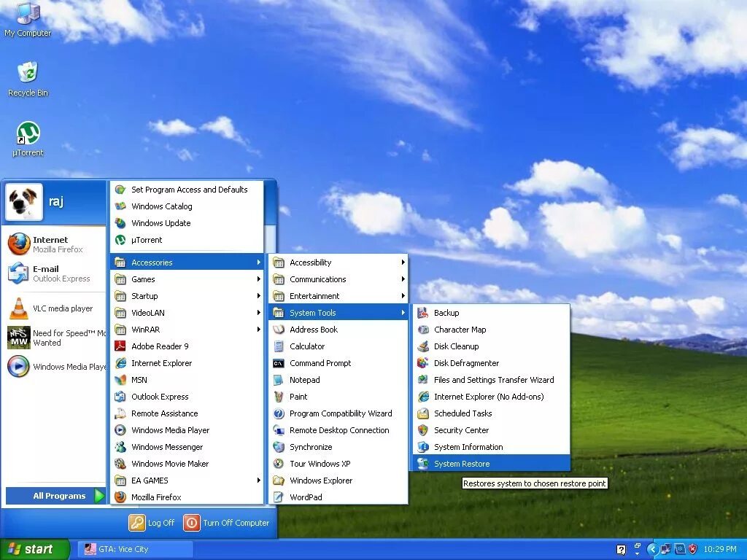747x560 pixels.
Task: Select the Synchronize menu entry
Action: (338, 446)
